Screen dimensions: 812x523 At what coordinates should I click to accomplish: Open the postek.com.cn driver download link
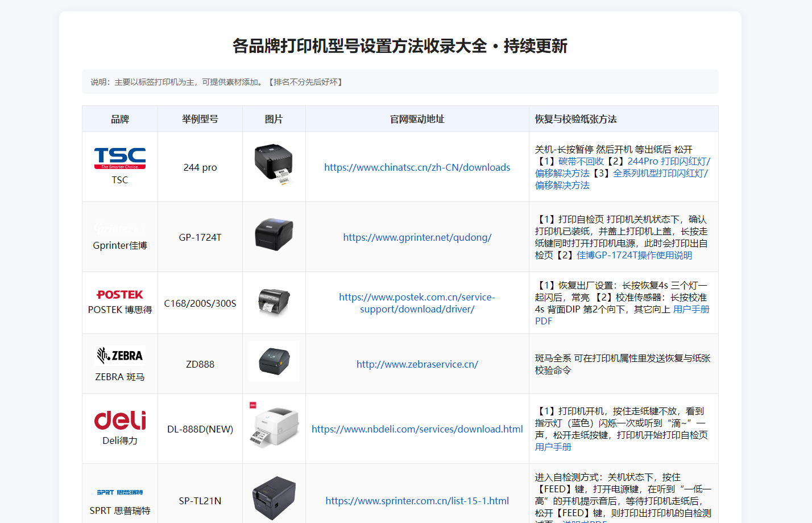[417, 303]
